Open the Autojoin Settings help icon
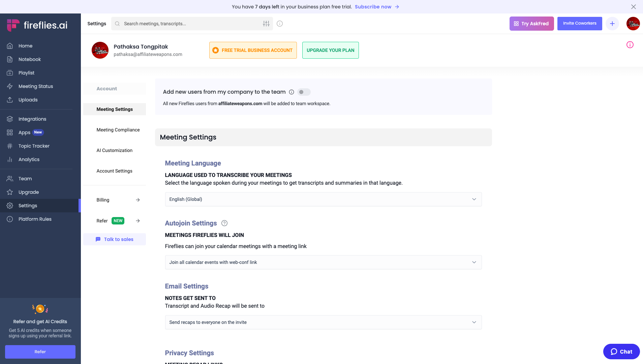 pyautogui.click(x=224, y=223)
